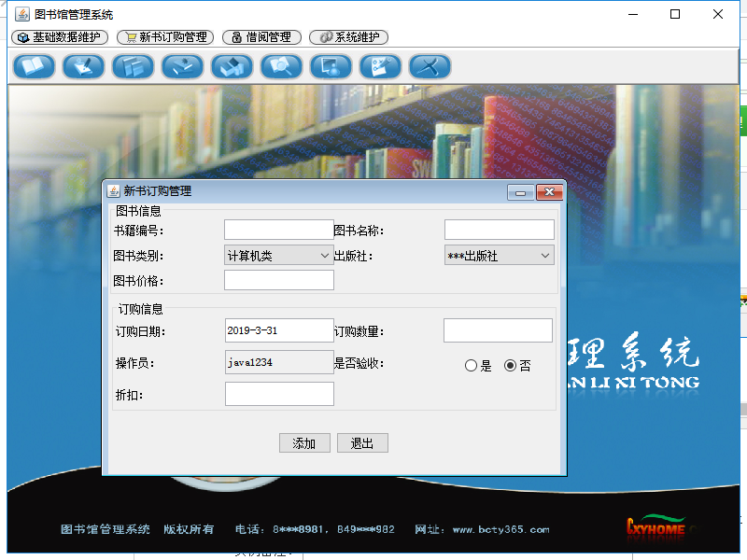Click the open book toolbar icon
Viewport: 747px width, 560px height.
click(34, 66)
